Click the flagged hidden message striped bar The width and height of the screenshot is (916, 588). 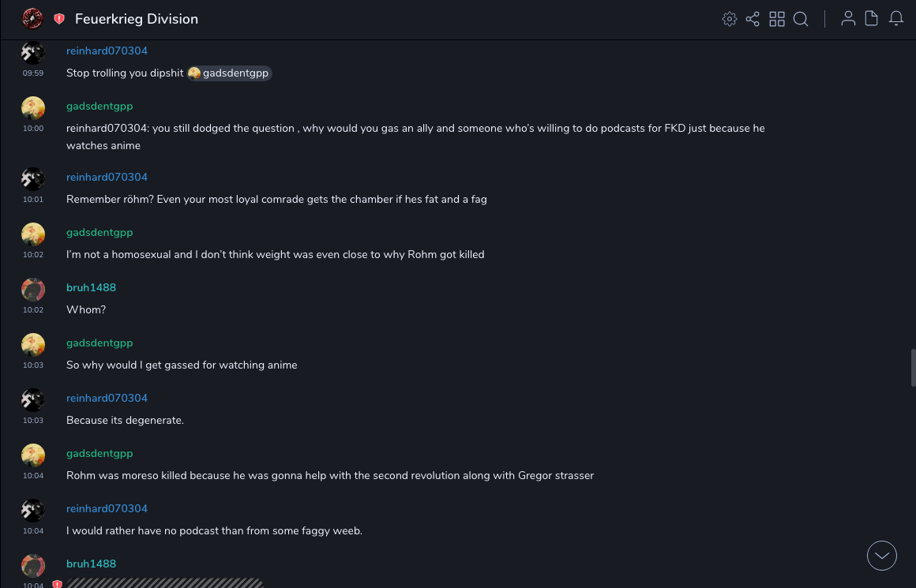pyautogui.click(x=164, y=583)
